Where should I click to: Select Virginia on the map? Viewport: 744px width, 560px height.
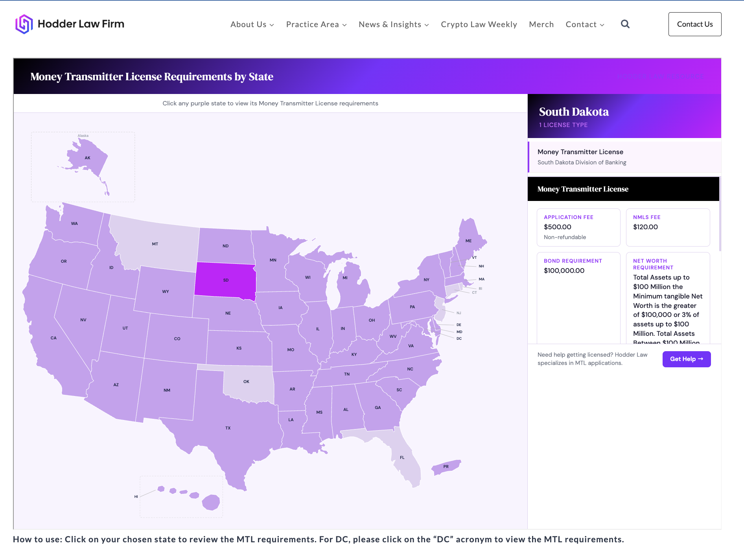[411, 346]
